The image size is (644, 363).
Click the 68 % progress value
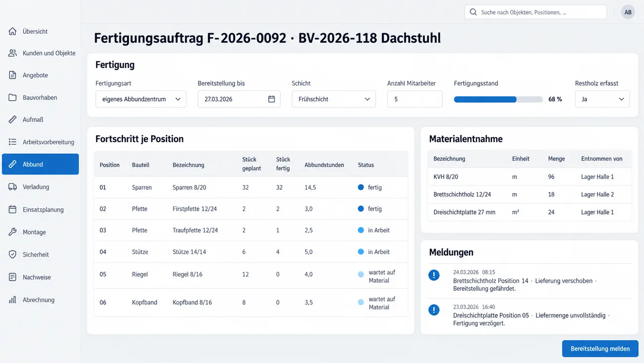(555, 99)
